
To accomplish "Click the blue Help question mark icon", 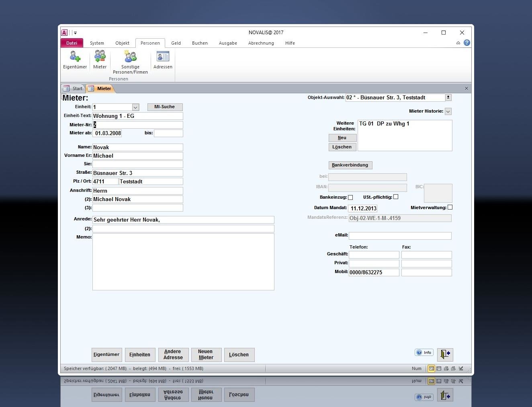I will [467, 43].
